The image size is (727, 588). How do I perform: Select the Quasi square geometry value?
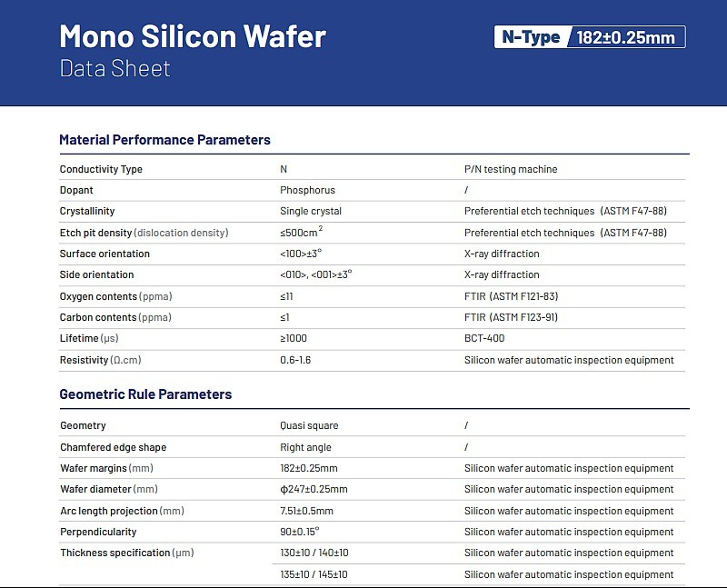point(309,425)
